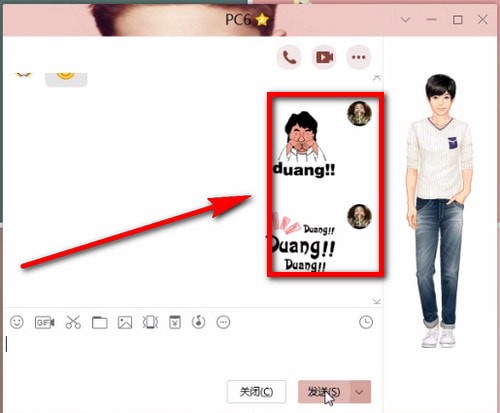Select the scissors screenshot tool
Image resolution: width=500 pixels, height=413 pixels.
pyautogui.click(x=73, y=322)
